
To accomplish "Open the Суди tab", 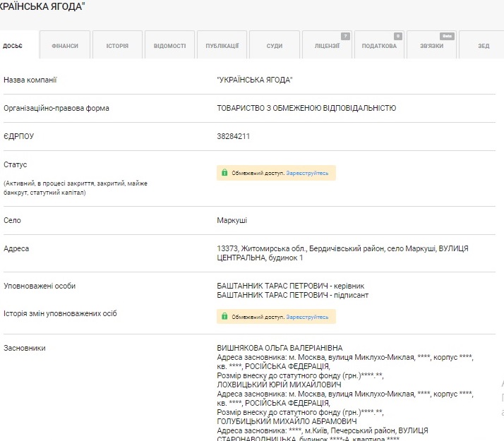I will (x=275, y=46).
